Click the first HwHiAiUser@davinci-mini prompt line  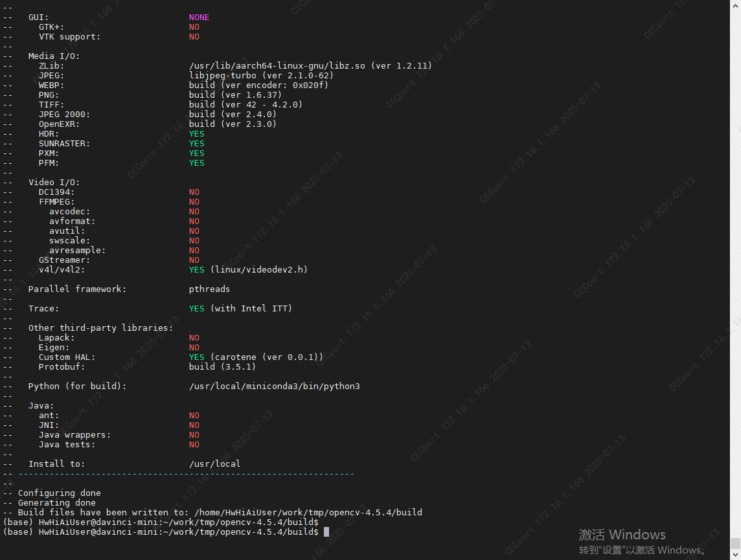click(161, 522)
